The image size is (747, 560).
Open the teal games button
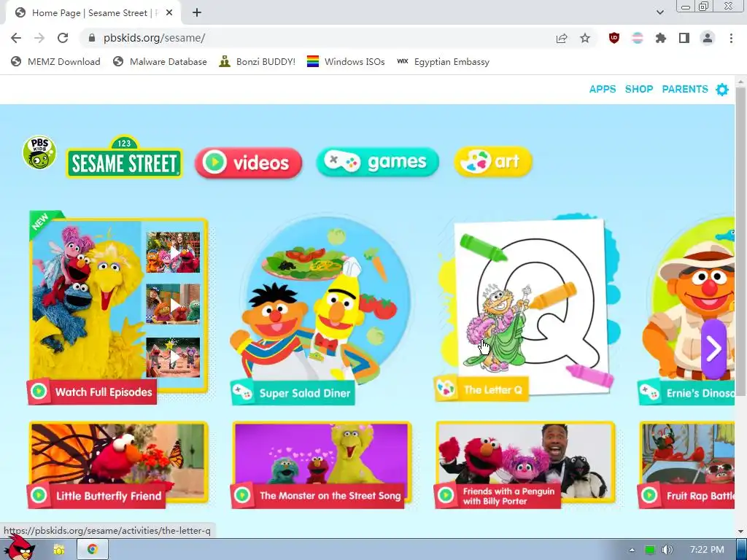coord(377,163)
